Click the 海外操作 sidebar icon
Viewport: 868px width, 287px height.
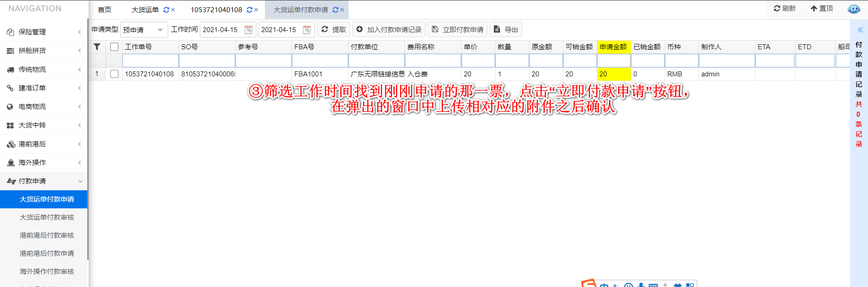11,163
